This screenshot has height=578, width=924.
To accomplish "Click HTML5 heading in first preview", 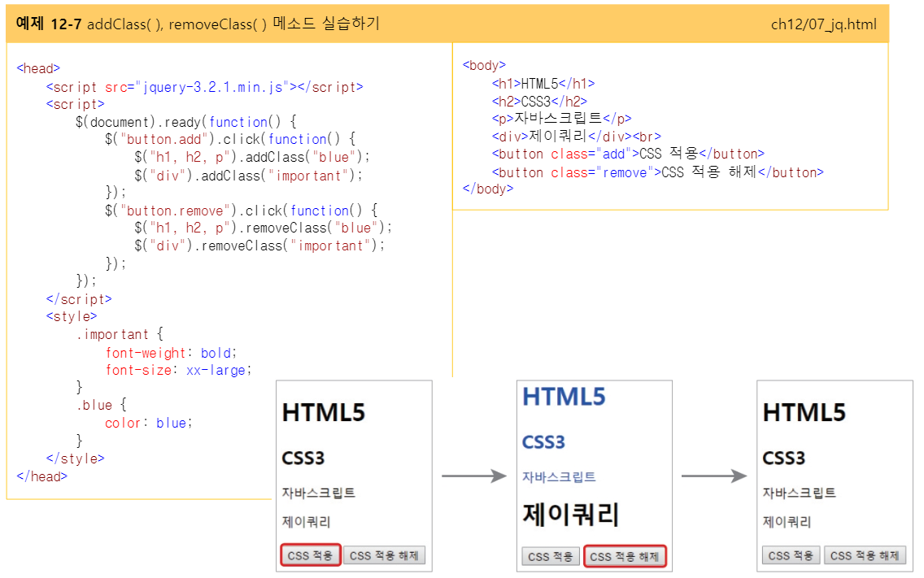I will (x=324, y=412).
